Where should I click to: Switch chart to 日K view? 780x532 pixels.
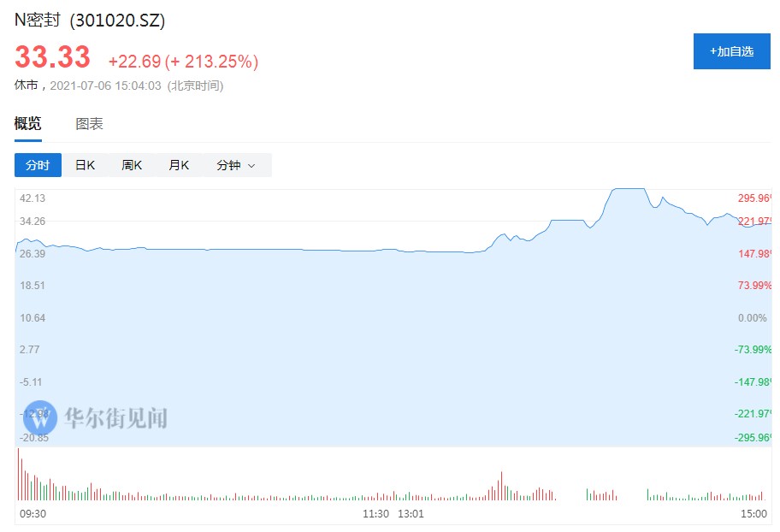pos(85,165)
